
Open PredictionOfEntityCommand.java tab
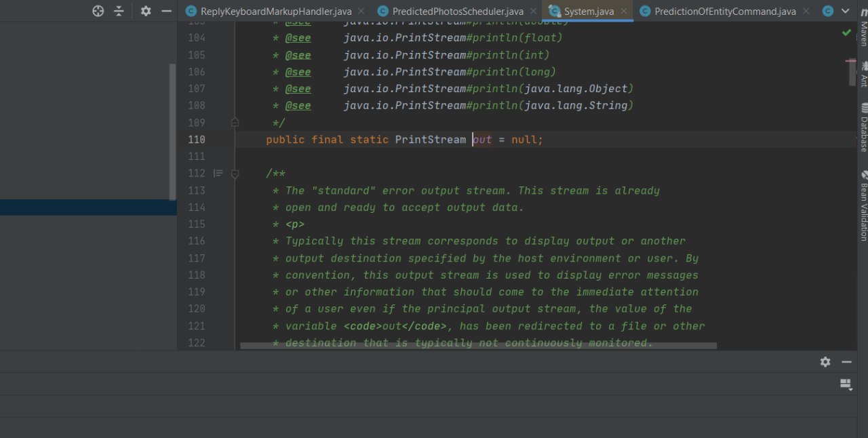[725, 12]
